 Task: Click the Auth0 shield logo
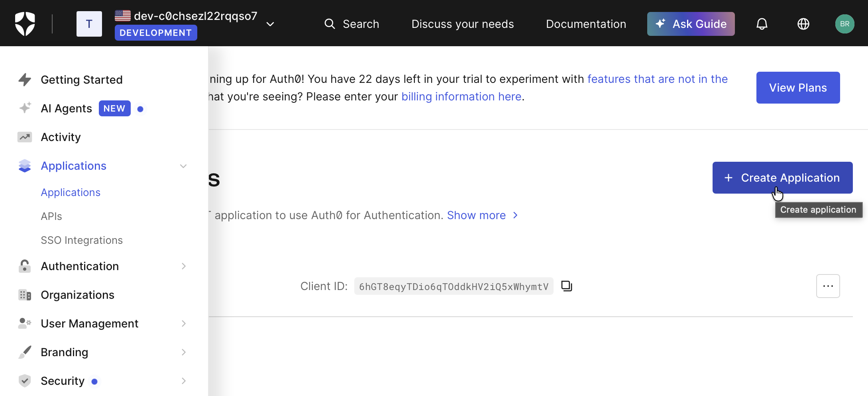(x=25, y=24)
